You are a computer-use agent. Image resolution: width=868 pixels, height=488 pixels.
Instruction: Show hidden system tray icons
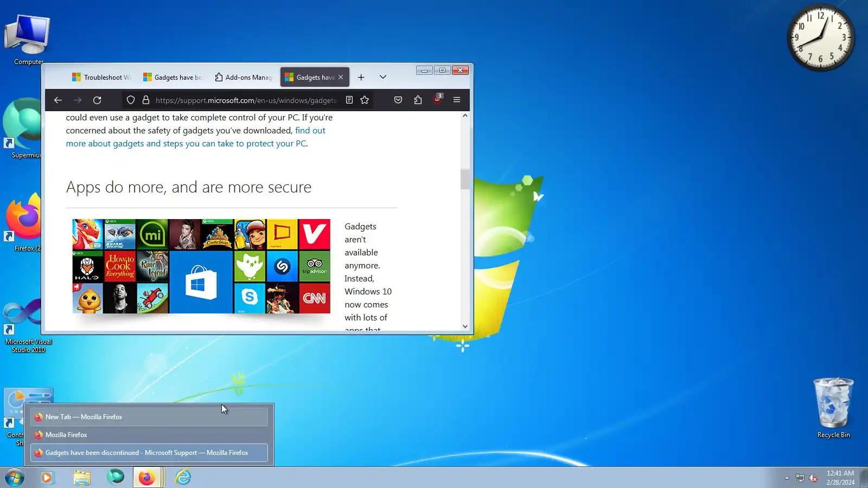point(787,478)
